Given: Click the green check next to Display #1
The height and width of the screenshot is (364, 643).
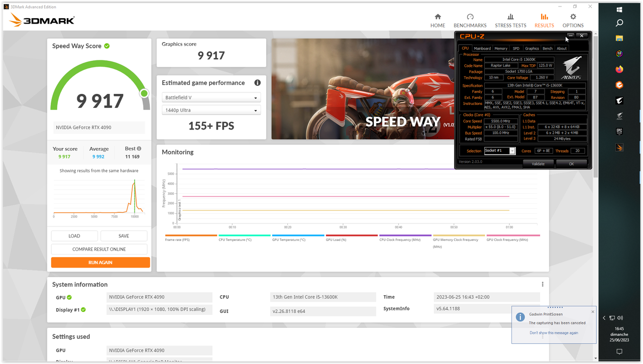Looking at the screenshot, I should click(83, 310).
